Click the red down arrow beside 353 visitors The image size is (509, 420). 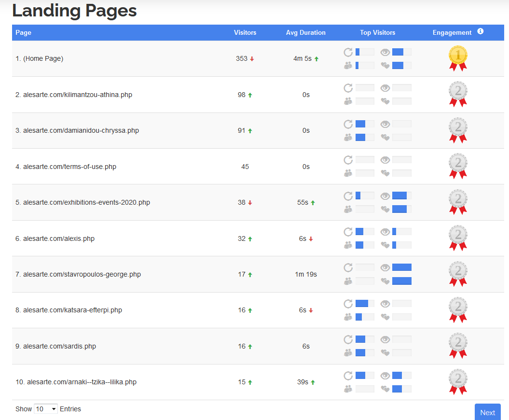pyautogui.click(x=252, y=59)
